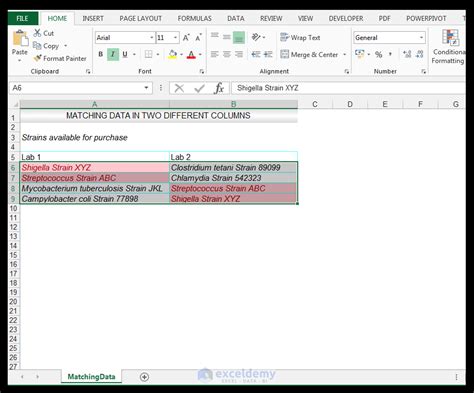474x393 pixels.
Task: Increase font size with the large A
Action: tap(186, 38)
